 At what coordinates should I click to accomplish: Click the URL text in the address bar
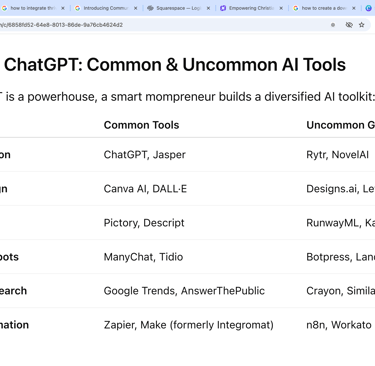(x=61, y=25)
